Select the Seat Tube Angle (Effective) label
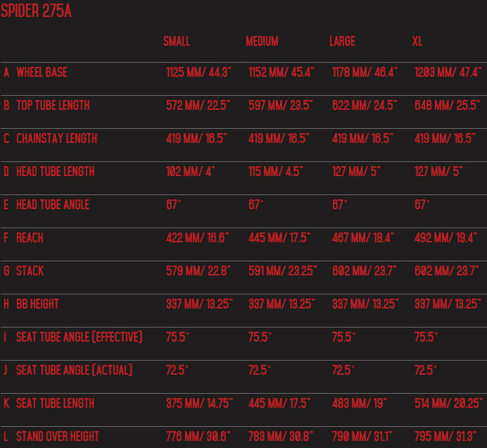Image resolution: width=487 pixels, height=448 pixels. (79, 337)
